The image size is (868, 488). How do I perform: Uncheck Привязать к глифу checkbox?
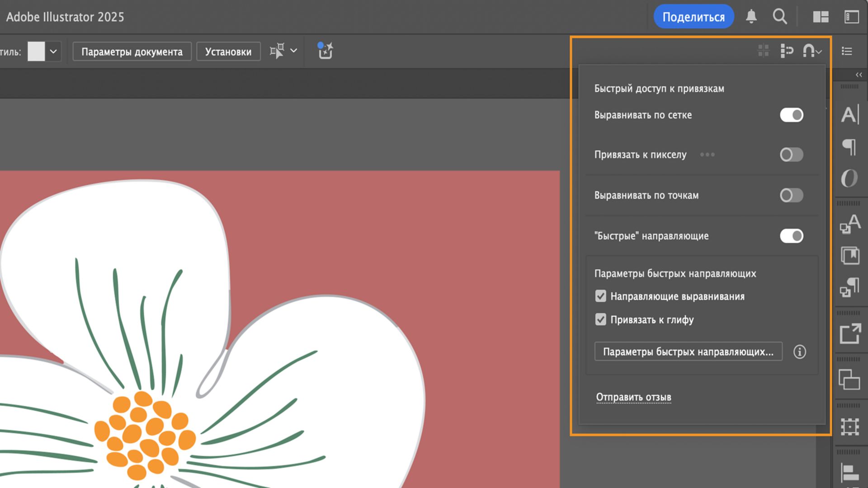(x=600, y=320)
